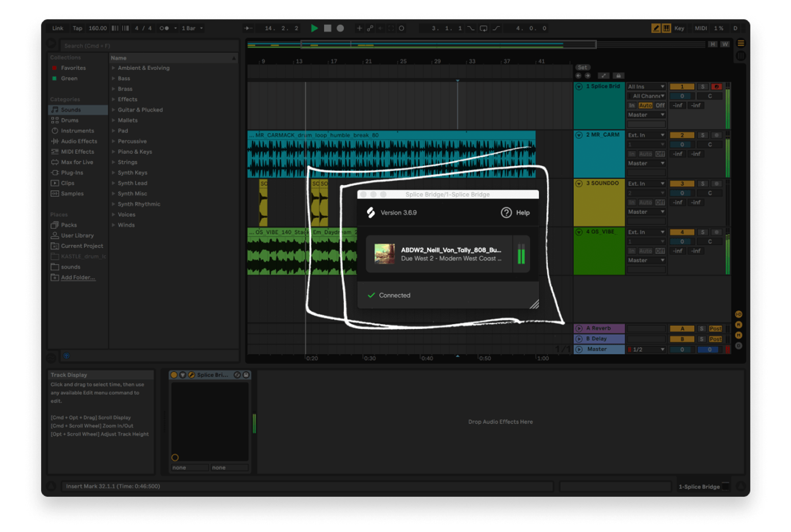This screenshot has width=791, height=532.
Task: Toggle the Metronome
Action: 164,28
